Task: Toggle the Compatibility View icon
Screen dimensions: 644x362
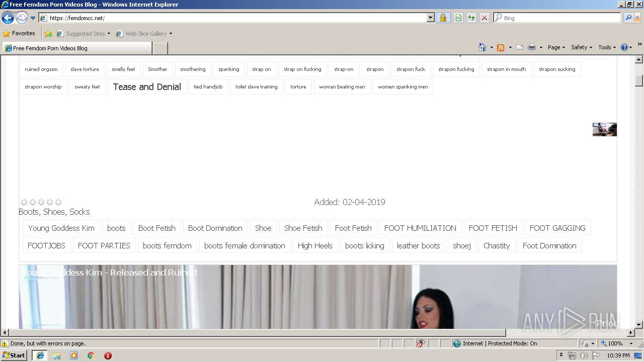Action: tap(458, 18)
